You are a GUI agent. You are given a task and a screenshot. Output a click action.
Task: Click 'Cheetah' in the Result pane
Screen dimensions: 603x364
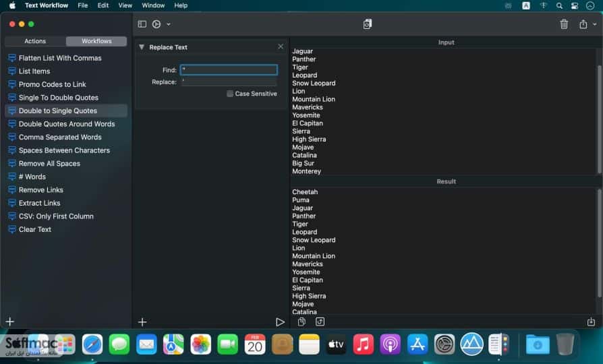305,192
